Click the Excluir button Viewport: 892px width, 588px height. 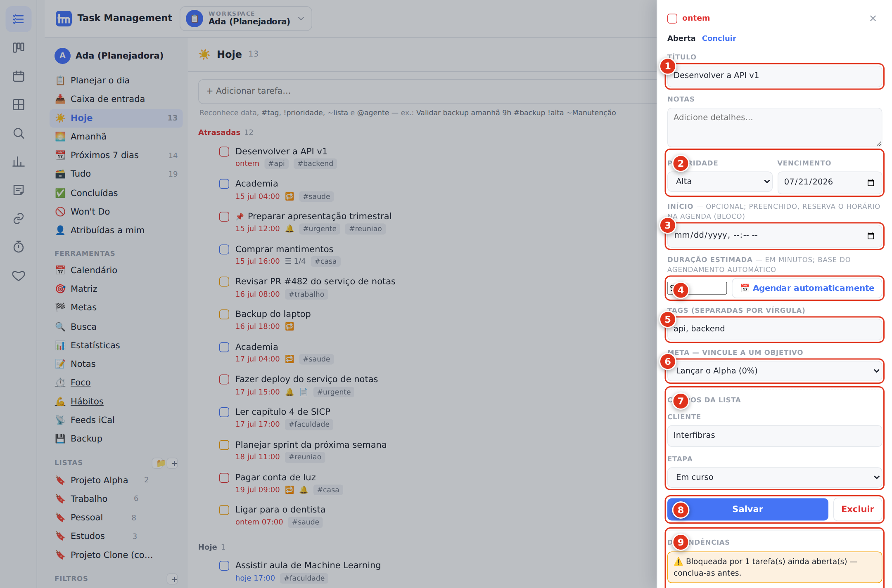click(x=858, y=509)
